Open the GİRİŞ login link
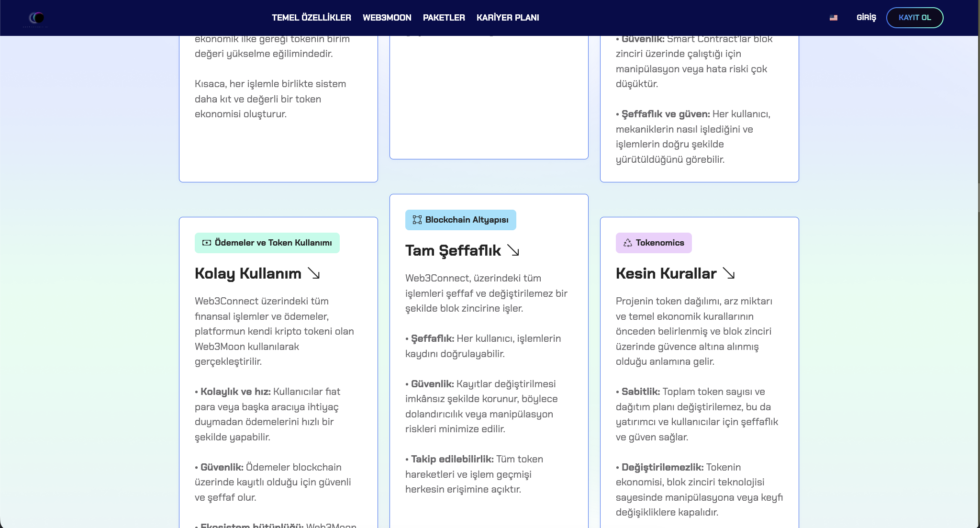This screenshot has width=980, height=528. click(x=866, y=17)
